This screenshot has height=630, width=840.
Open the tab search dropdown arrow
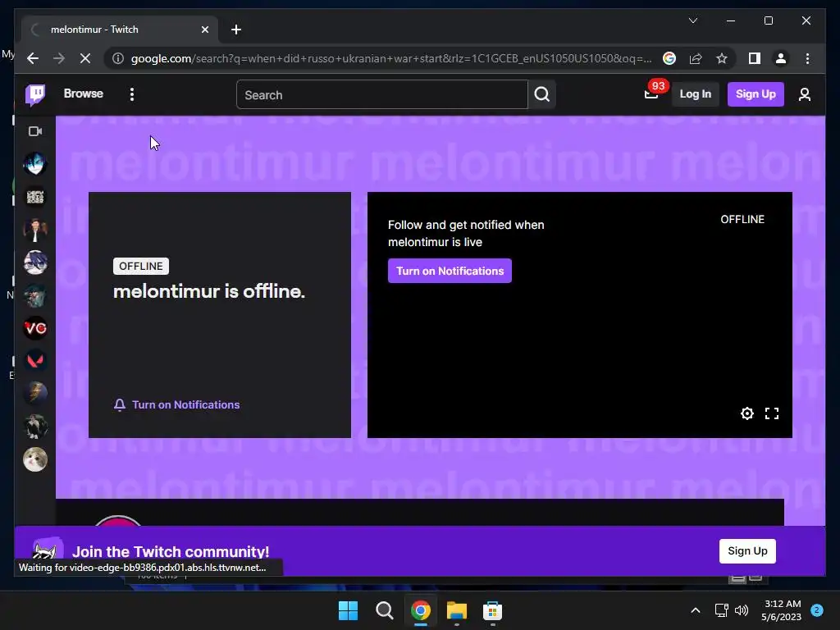[x=692, y=21]
